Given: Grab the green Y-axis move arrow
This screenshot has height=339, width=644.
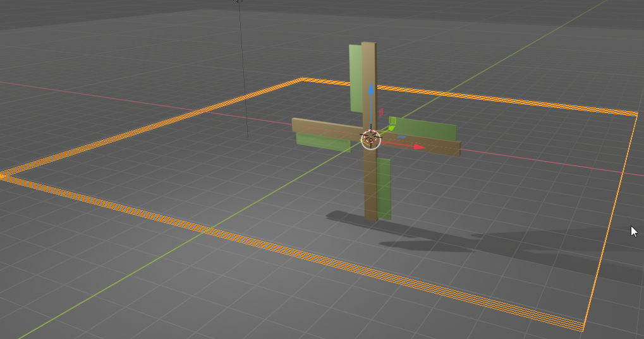Looking at the screenshot, I should (x=391, y=128).
